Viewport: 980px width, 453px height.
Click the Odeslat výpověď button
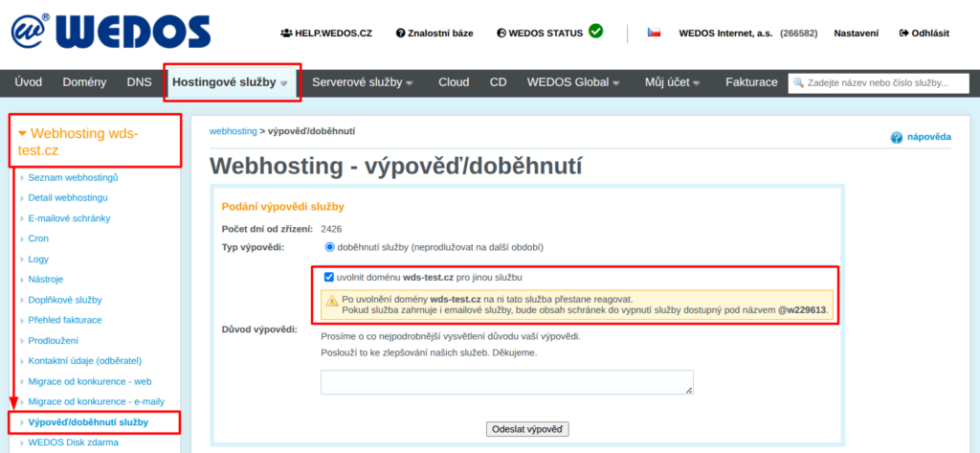527,429
